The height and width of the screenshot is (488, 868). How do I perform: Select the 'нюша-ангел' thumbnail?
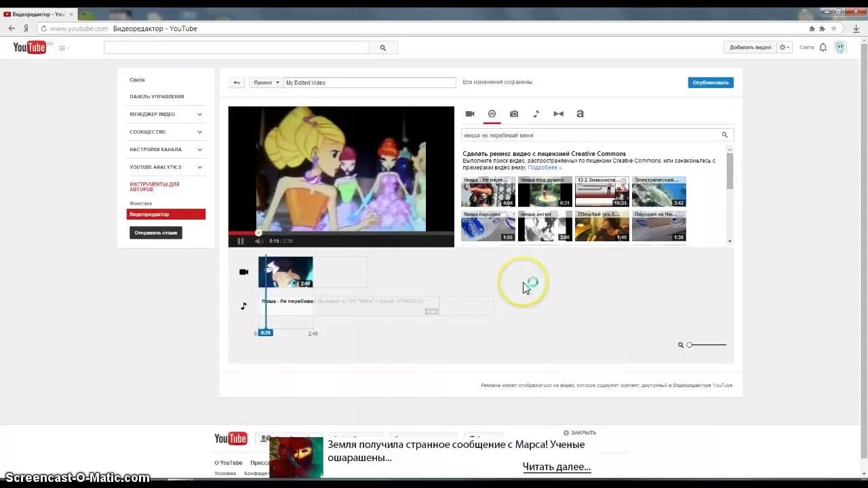pyautogui.click(x=545, y=226)
